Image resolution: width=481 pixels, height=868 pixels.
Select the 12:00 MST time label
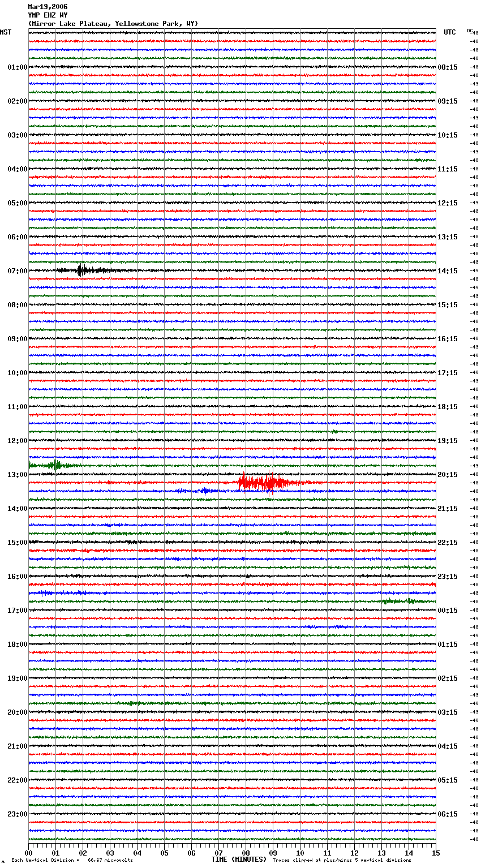click(x=18, y=441)
